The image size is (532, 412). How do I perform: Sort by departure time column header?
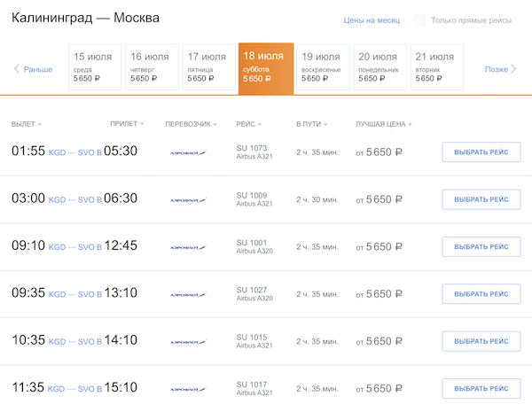coord(27,124)
